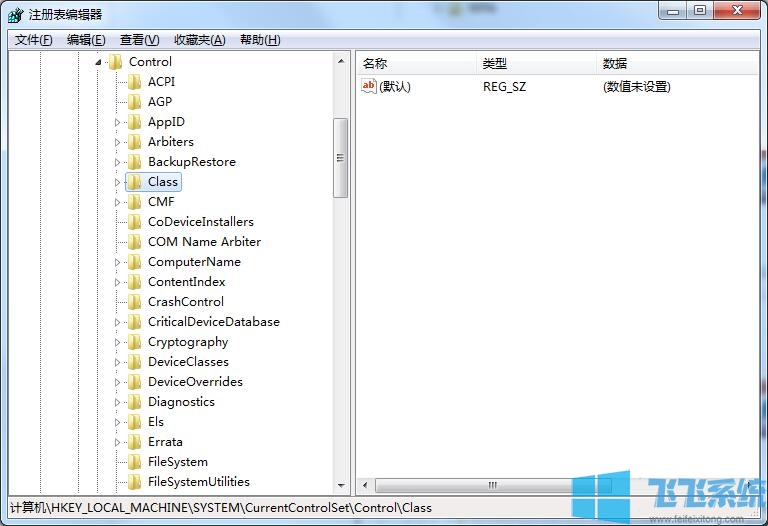Click the Registry Editor title bar icon
Screen dimensions: 768x526
[15, 14]
